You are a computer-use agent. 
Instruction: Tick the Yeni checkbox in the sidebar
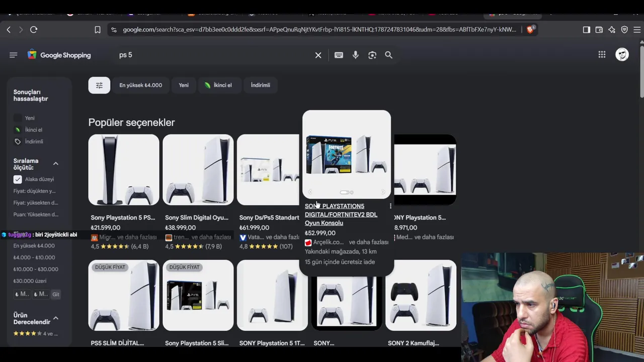click(18, 118)
